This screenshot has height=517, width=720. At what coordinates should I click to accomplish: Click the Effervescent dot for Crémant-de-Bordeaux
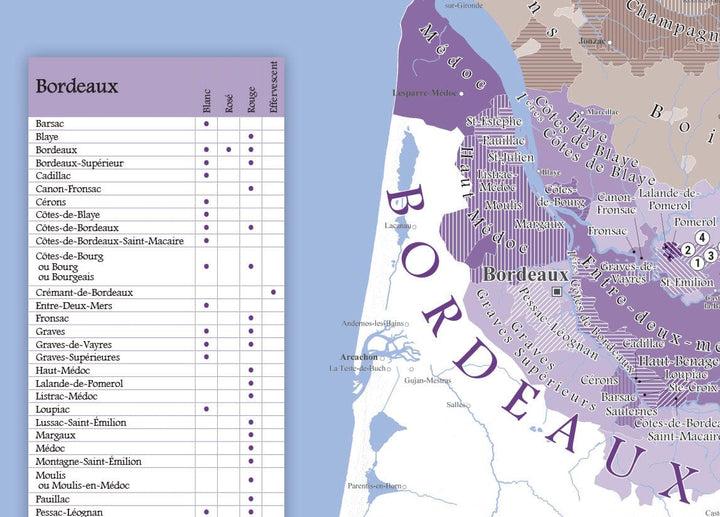pyautogui.click(x=273, y=292)
